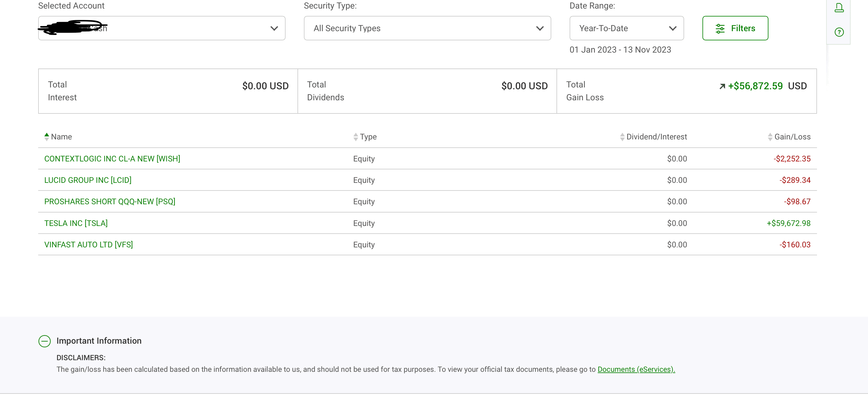Sort table by Name column arrow

[46, 137]
